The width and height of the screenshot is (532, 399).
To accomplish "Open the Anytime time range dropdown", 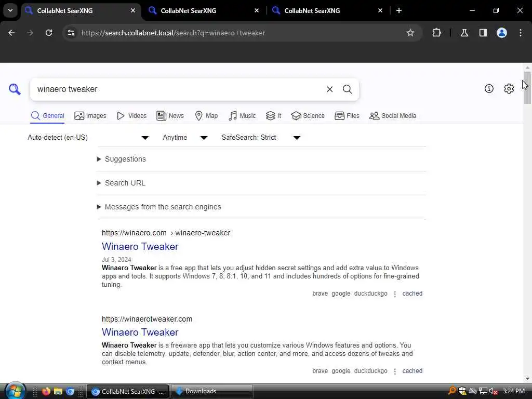I will pyautogui.click(x=185, y=137).
